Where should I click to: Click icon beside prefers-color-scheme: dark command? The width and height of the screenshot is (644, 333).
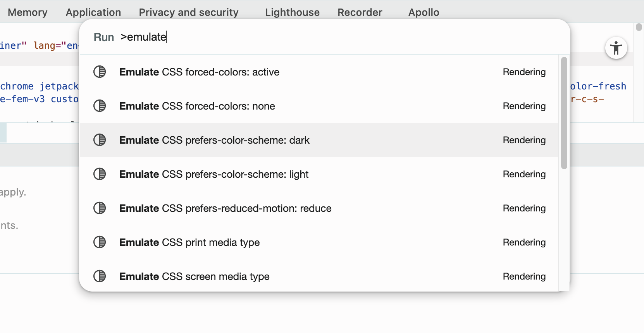pos(100,140)
